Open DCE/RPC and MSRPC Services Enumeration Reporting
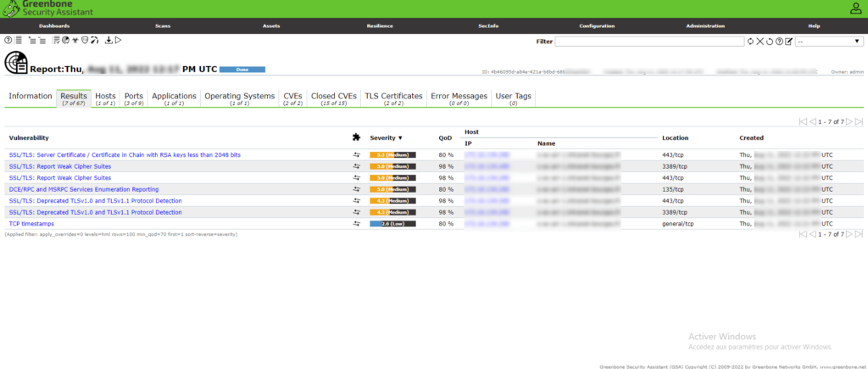 [x=83, y=189]
